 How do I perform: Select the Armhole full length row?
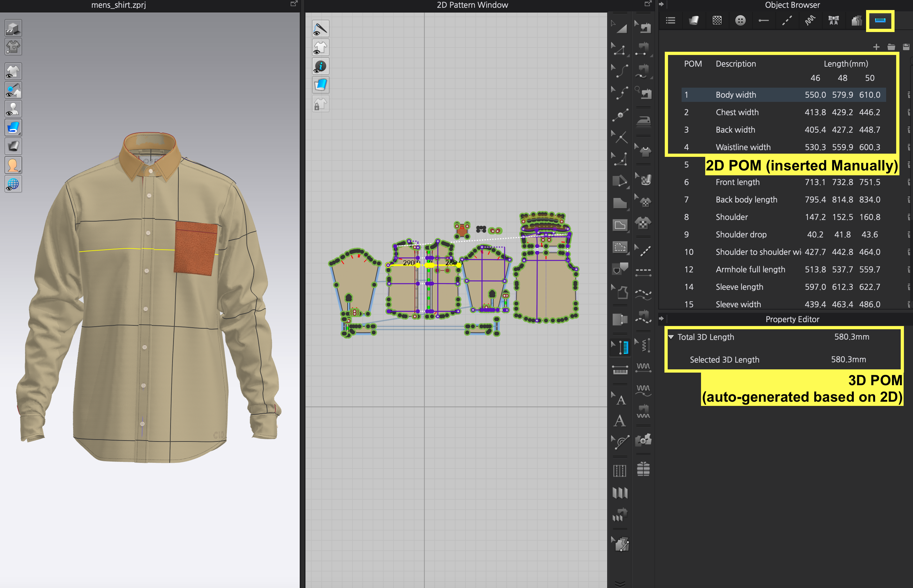pos(783,269)
